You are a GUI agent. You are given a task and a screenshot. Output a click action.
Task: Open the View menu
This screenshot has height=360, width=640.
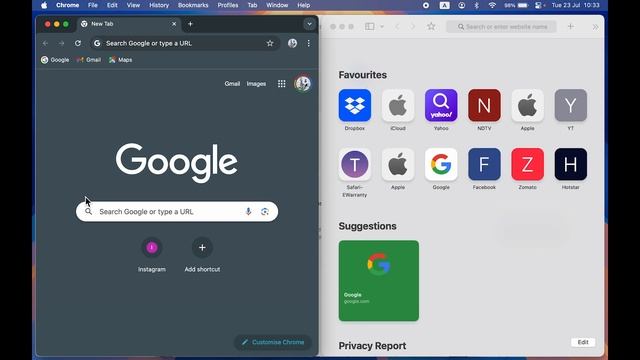(133, 5)
